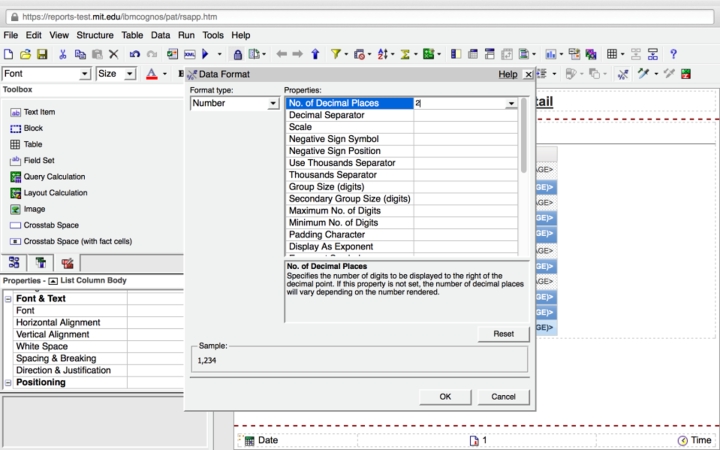Collapse the Font & Text property group

9,299
